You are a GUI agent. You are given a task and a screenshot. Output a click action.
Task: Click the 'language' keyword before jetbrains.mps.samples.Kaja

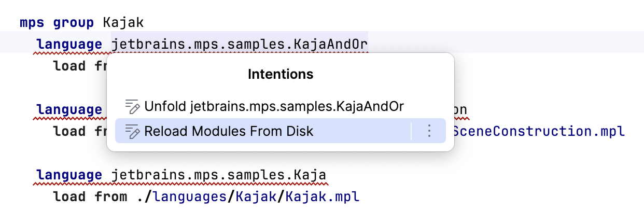69,175
